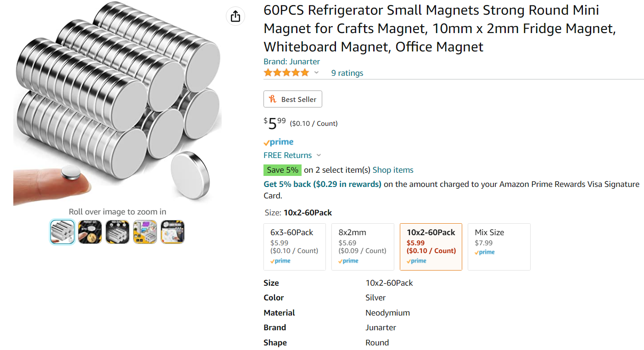Click the main product image
644x350 pixels.
pyautogui.click(x=117, y=101)
